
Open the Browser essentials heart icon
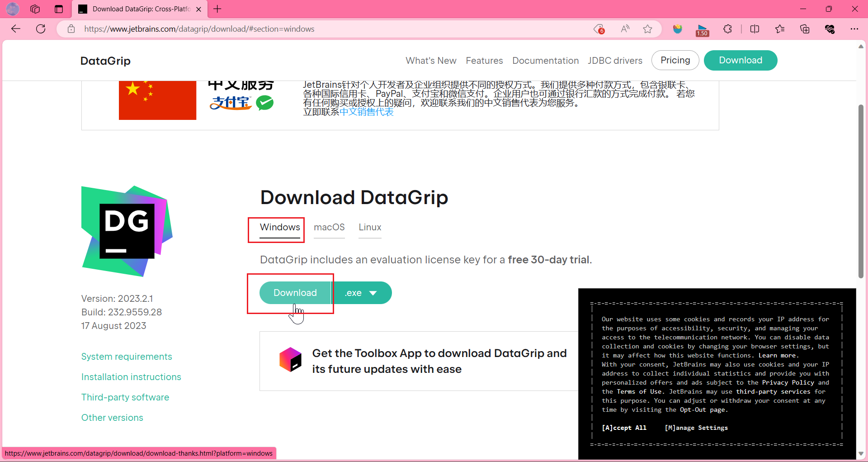(830, 29)
